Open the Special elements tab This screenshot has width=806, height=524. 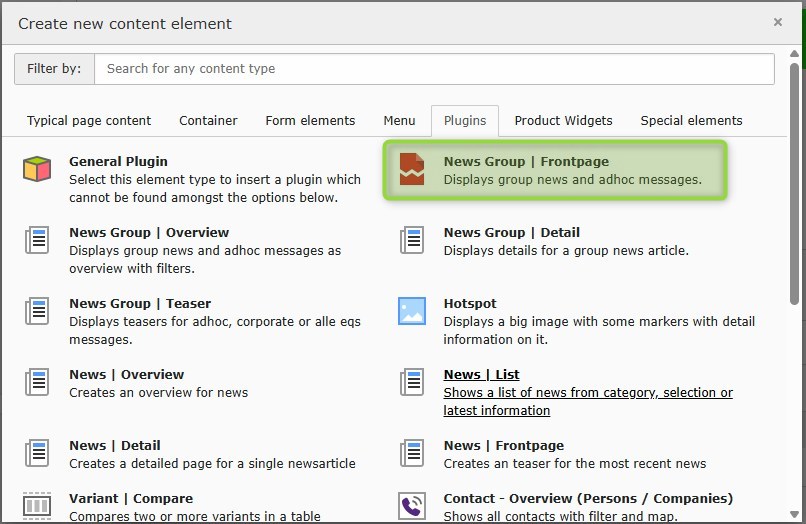(691, 121)
